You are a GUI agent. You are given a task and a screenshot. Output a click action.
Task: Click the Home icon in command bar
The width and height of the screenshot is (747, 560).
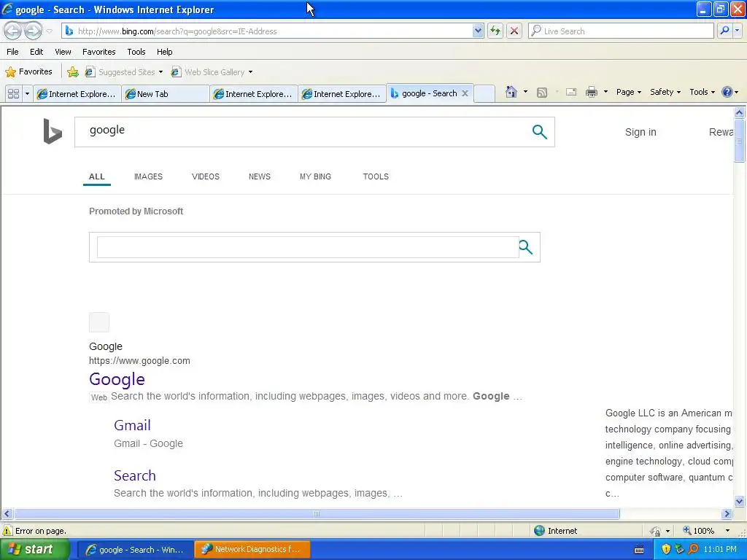pyautogui.click(x=511, y=91)
